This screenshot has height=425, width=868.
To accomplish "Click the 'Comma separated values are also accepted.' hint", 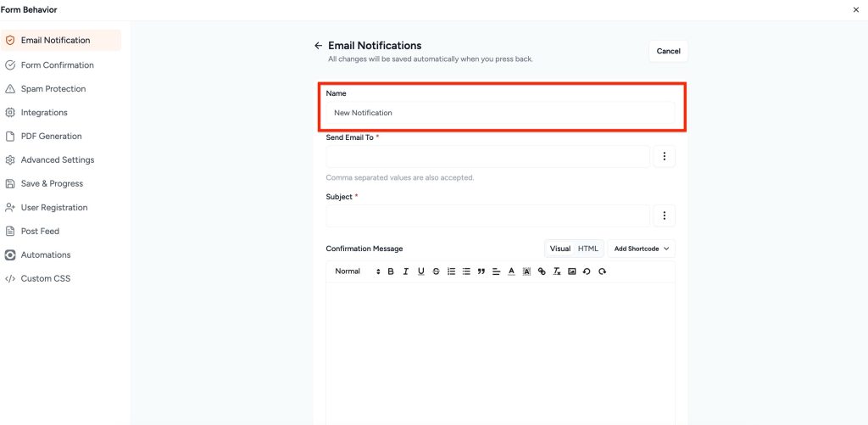I will click(x=400, y=178).
